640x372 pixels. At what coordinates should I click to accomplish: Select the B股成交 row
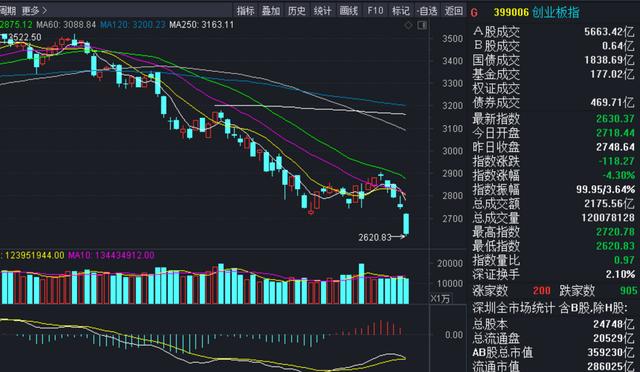tap(553, 46)
